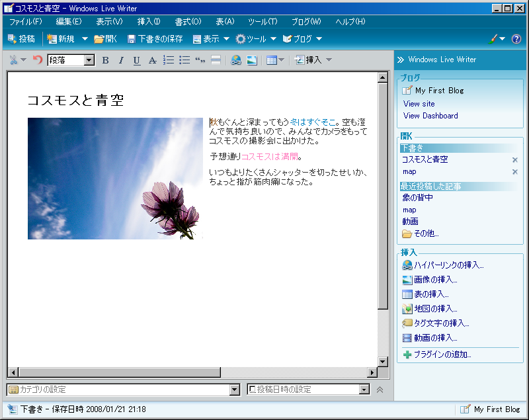Screen dimensions: 529x420
Task: Toggle the blockquote quotation marks button
Action: click(200, 60)
